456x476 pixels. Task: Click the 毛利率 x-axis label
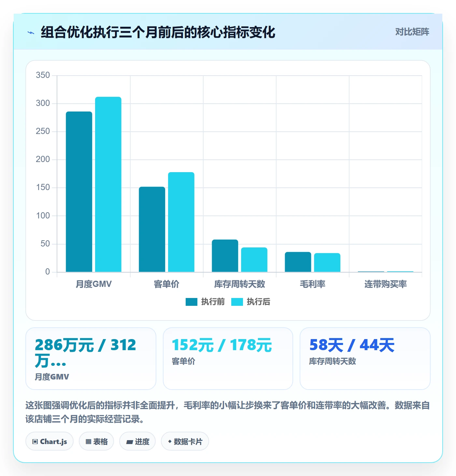[x=313, y=284]
